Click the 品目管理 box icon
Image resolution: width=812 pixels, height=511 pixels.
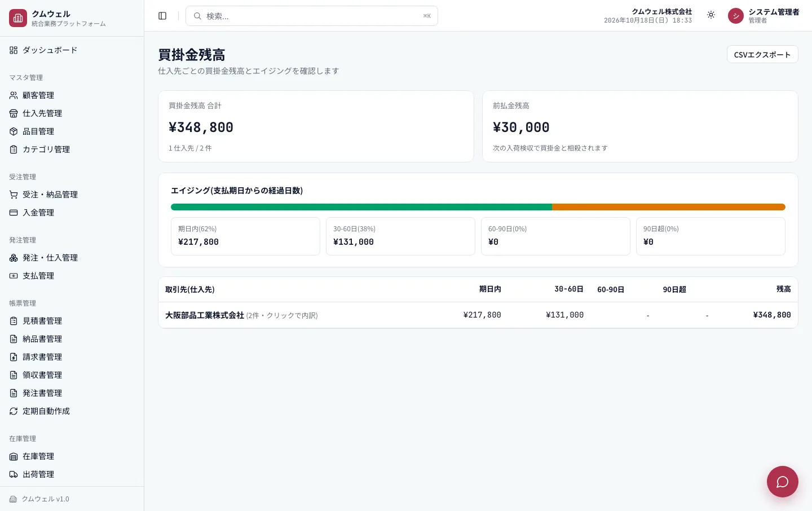pos(14,131)
